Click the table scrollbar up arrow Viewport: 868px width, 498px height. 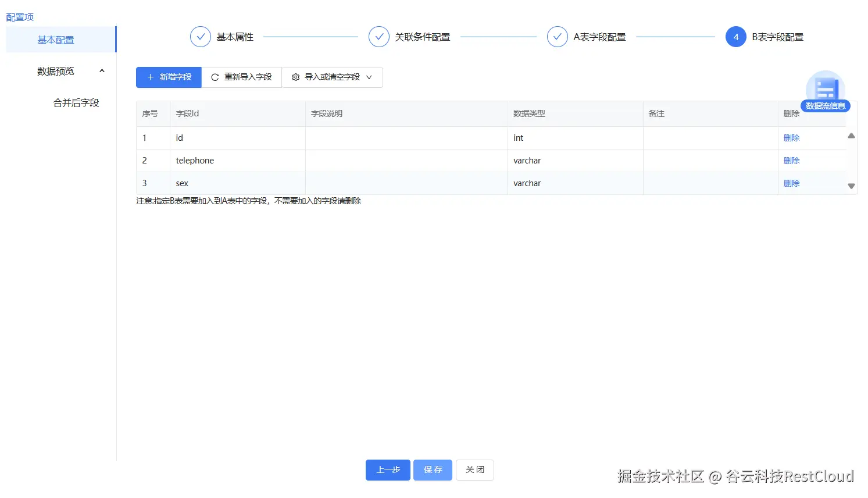[851, 136]
